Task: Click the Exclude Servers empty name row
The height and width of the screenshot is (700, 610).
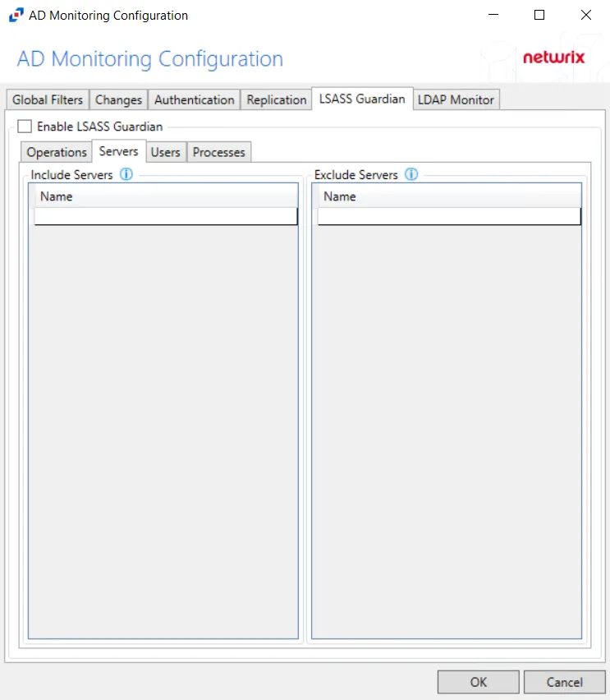Action: click(x=449, y=216)
